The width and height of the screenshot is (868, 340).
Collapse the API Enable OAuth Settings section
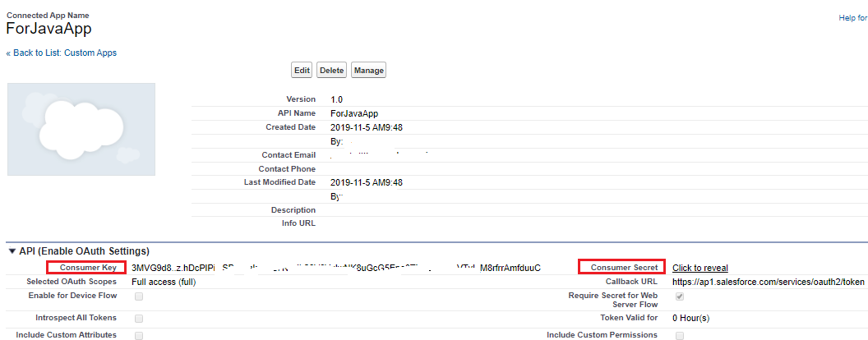coord(12,251)
